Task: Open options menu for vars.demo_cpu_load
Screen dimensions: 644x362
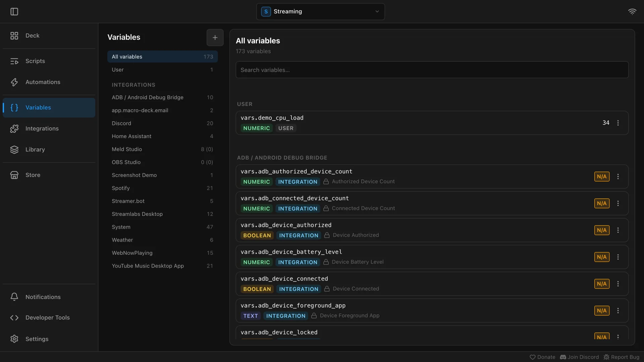Action: click(x=618, y=123)
